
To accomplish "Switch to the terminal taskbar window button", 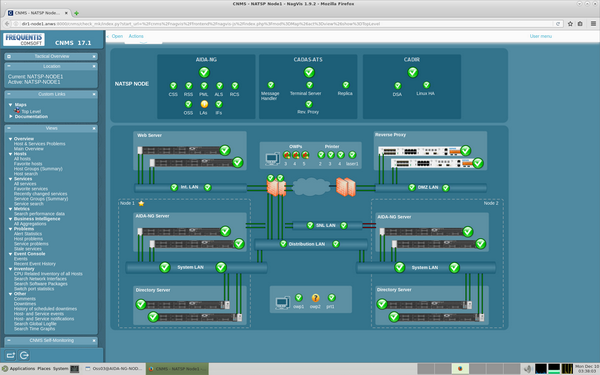I will click(114, 369).
